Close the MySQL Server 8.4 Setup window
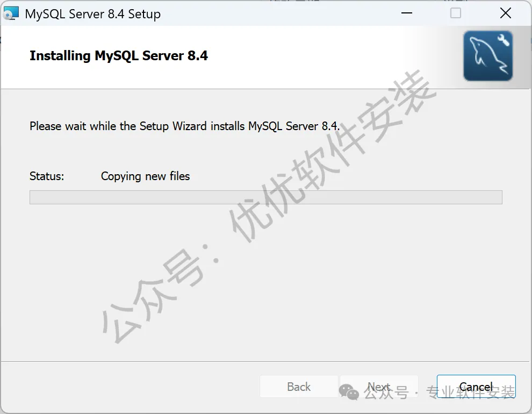Image resolution: width=532 pixels, height=414 pixels. pyautogui.click(x=506, y=13)
